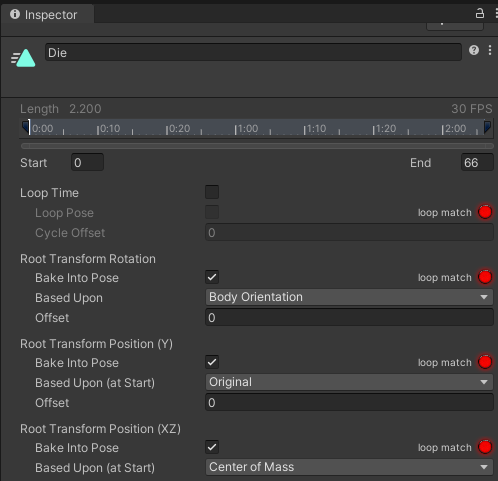Click the animation clip icon beside Die

pyautogui.click(x=23, y=58)
